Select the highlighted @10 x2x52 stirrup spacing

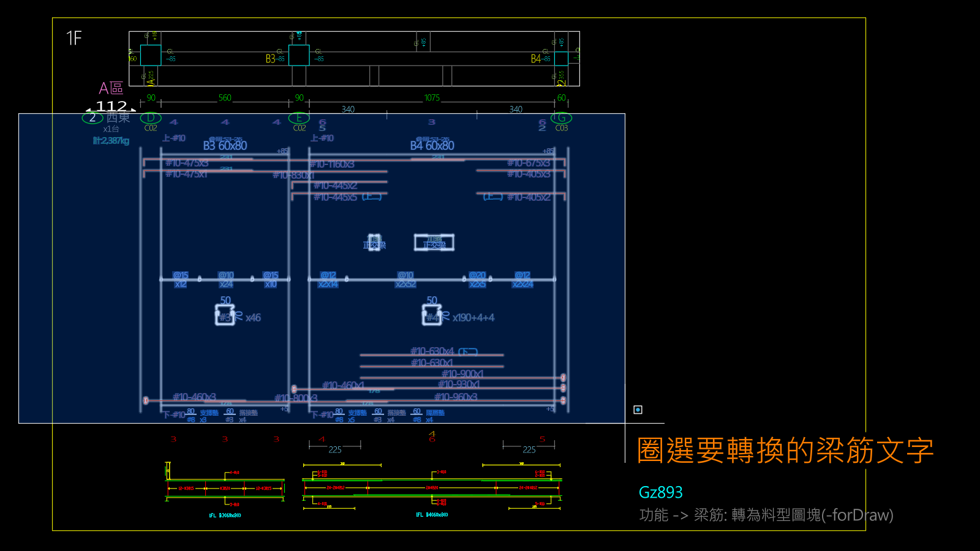pos(405,280)
